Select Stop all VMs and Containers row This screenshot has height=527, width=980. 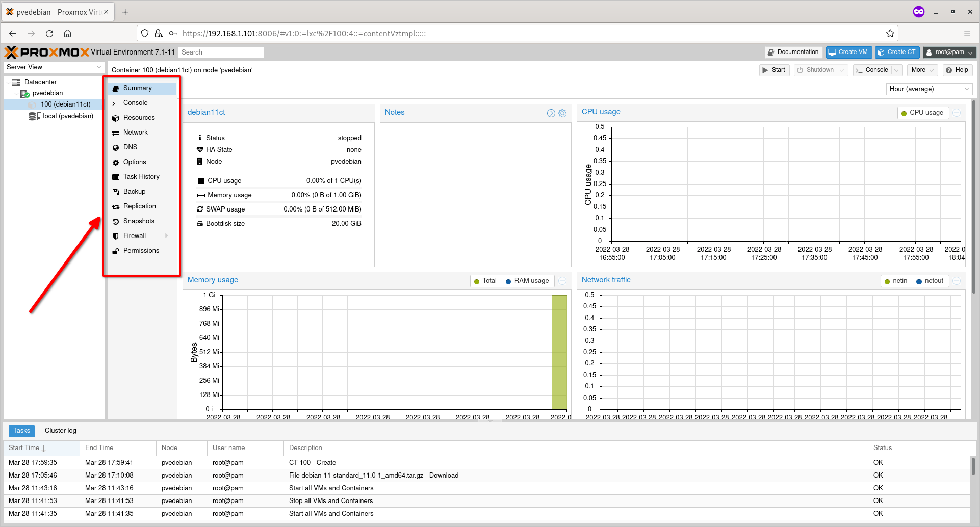tap(487, 501)
